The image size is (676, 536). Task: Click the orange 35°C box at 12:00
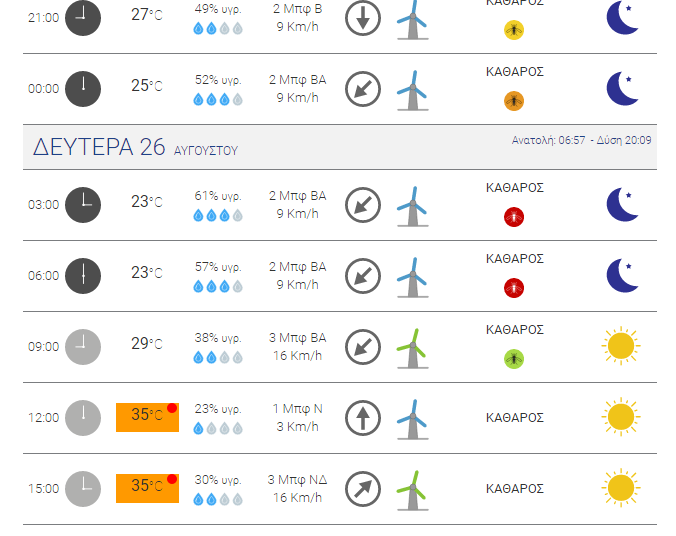147,417
